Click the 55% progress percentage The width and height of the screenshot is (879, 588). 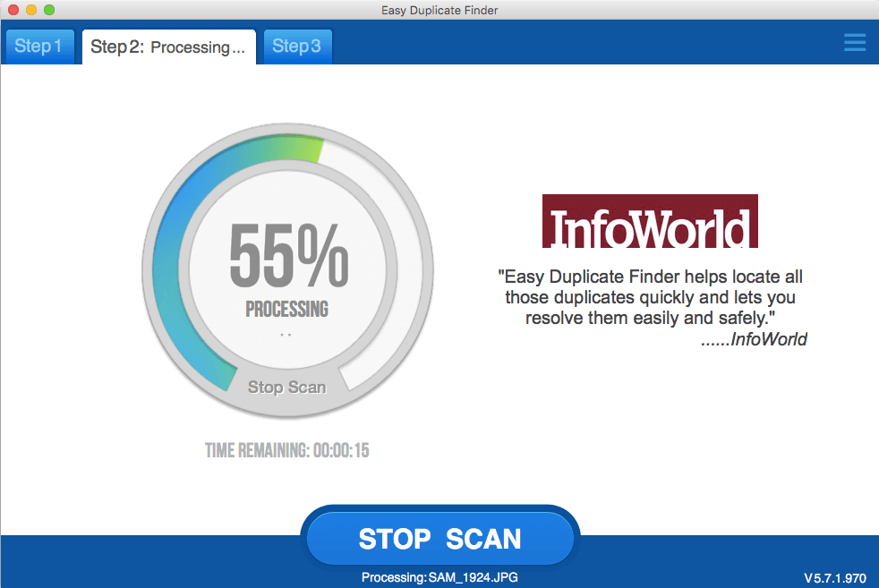(289, 255)
